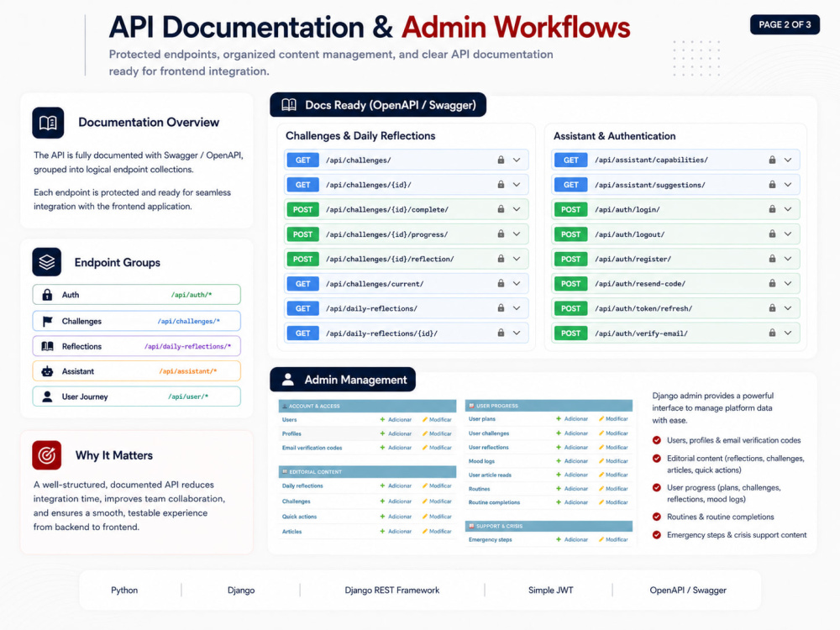Click the Endpoint Groups layers icon

point(46,262)
